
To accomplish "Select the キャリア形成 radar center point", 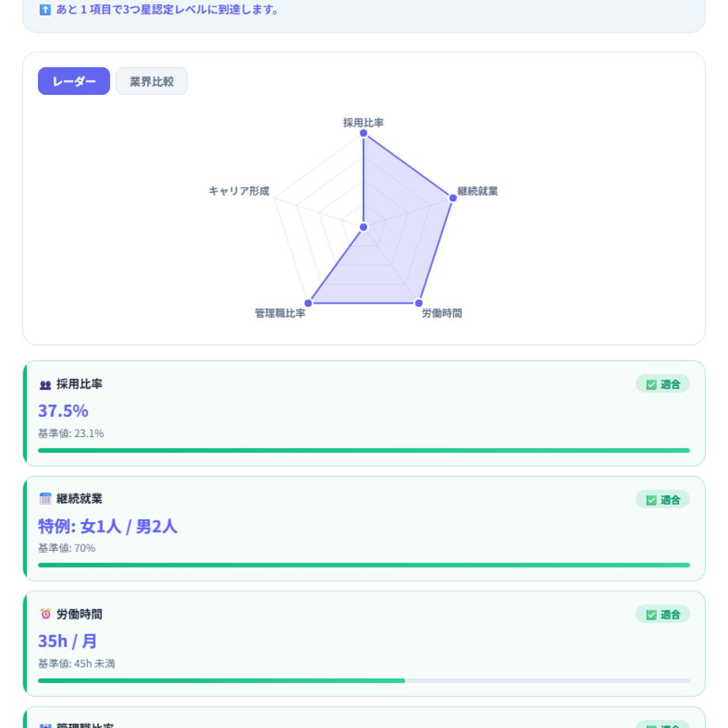I will (x=363, y=227).
